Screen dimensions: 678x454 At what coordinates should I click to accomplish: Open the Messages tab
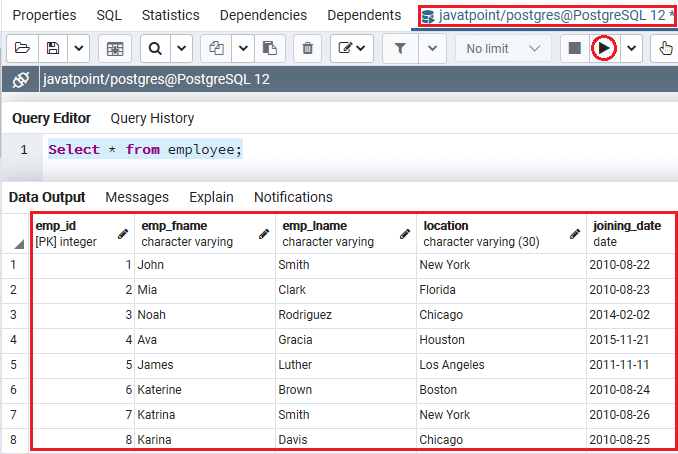tap(137, 197)
